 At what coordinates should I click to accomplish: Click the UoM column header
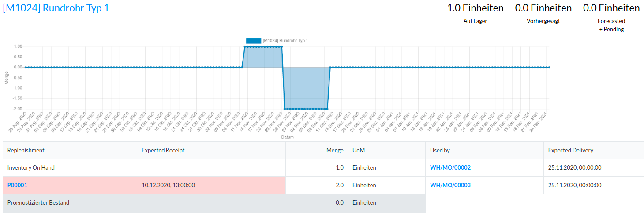[x=359, y=150]
